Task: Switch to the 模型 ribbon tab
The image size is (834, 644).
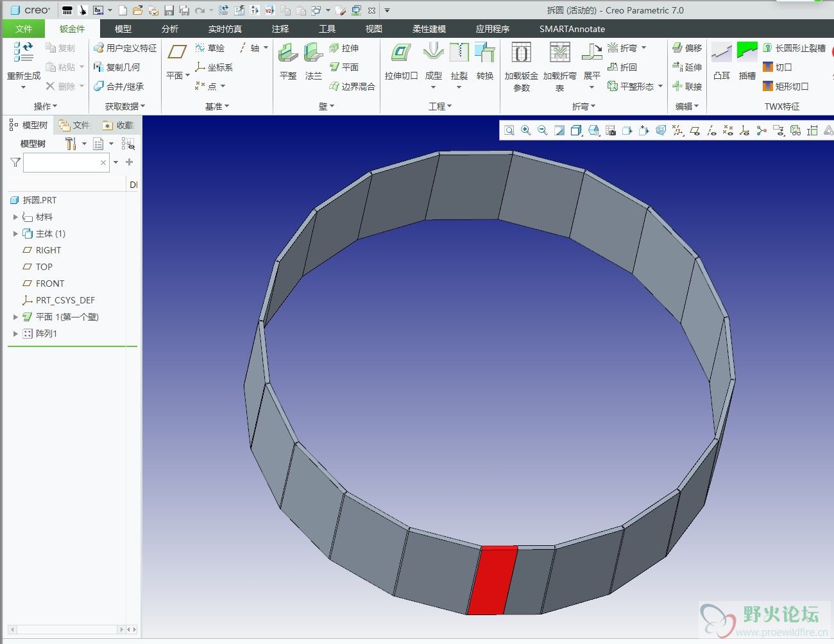Action: [x=123, y=29]
